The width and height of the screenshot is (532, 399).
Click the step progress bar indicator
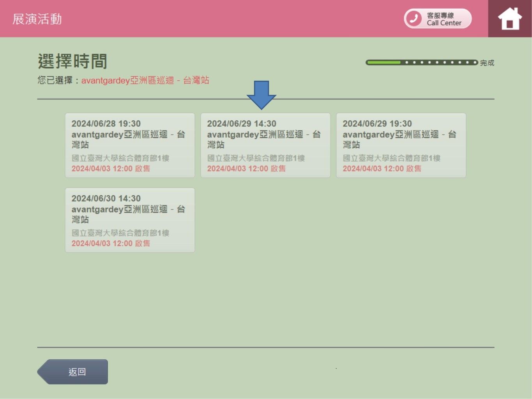click(x=422, y=62)
